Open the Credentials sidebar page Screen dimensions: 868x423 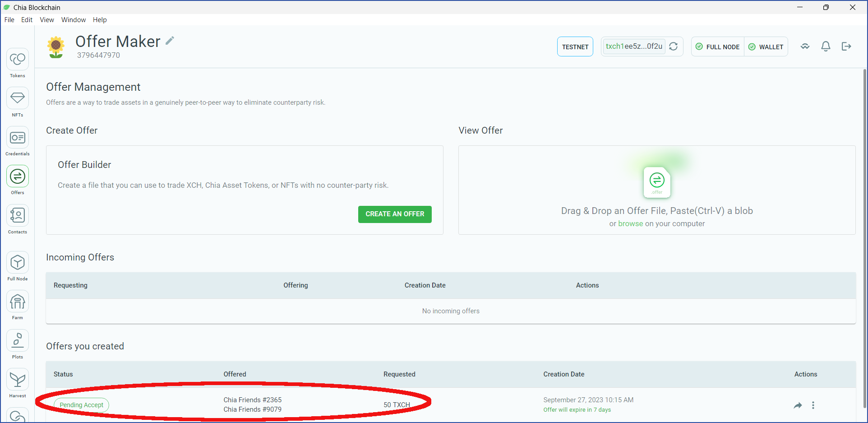[18, 138]
